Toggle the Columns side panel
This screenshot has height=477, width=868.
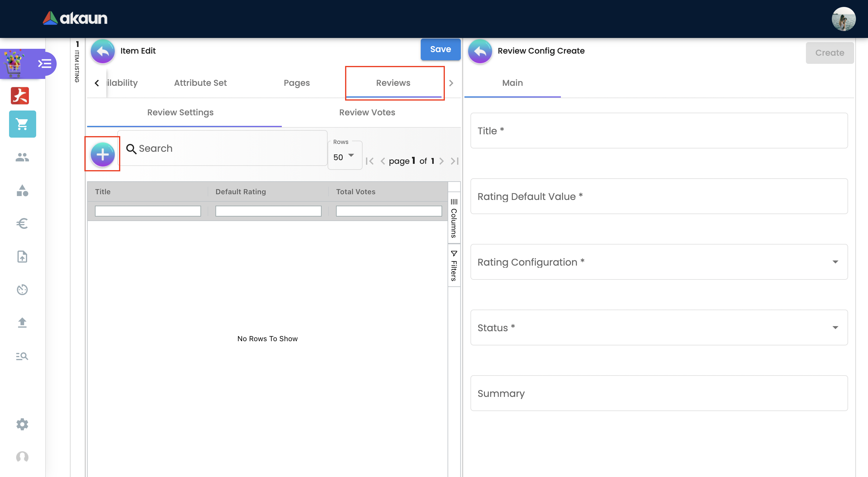coord(454,218)
